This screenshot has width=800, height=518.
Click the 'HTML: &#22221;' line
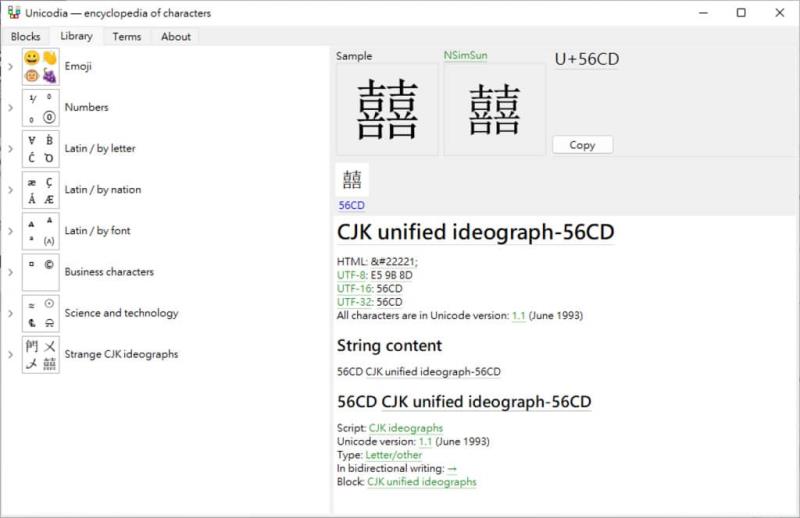coord(377,262)
